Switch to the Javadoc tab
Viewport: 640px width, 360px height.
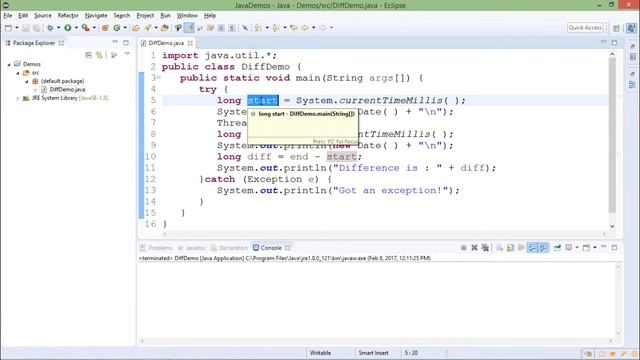tap(192, 248)
